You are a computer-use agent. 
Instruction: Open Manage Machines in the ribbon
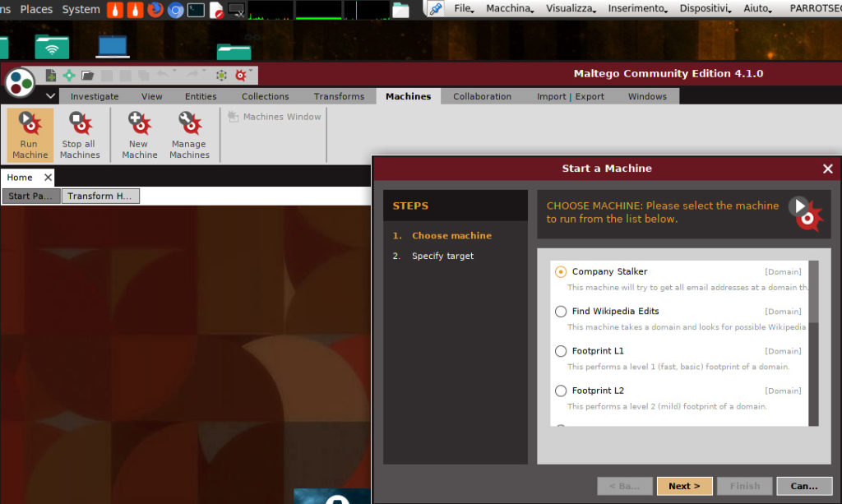click(190, 136)
